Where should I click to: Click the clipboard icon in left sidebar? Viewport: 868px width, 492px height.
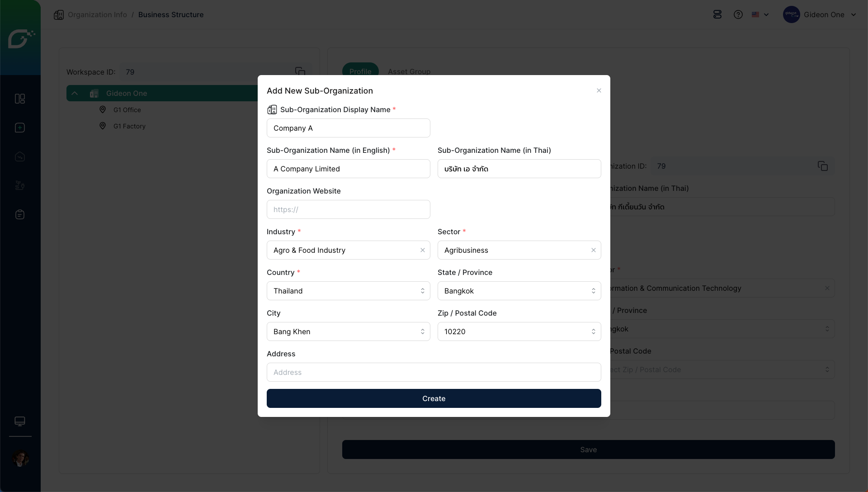coord(20,214)
